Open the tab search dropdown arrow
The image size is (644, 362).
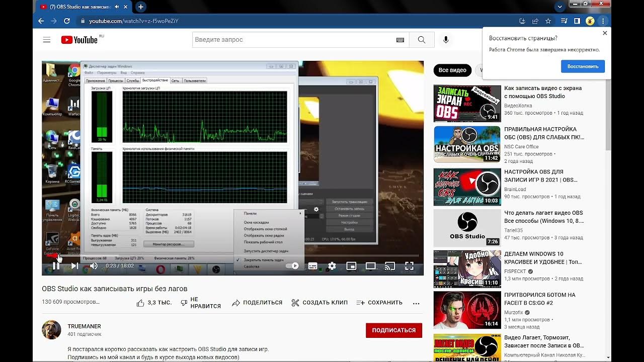pos(560,7)
